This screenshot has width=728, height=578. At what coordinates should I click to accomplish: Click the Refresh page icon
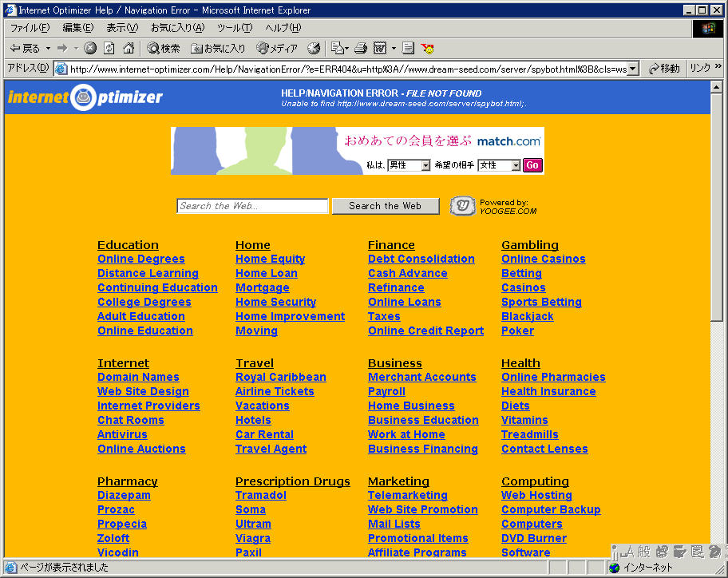pyautogui.click(x=109, y=48)
